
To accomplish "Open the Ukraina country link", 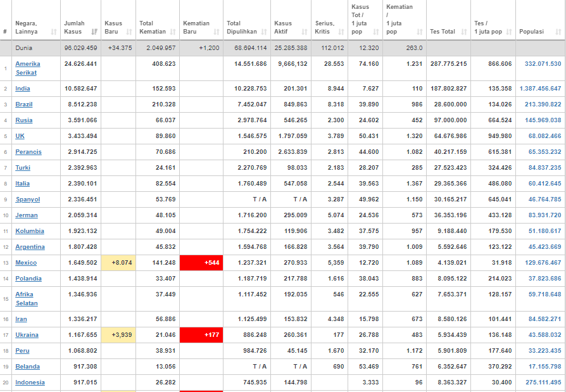I will pos(27,335).
